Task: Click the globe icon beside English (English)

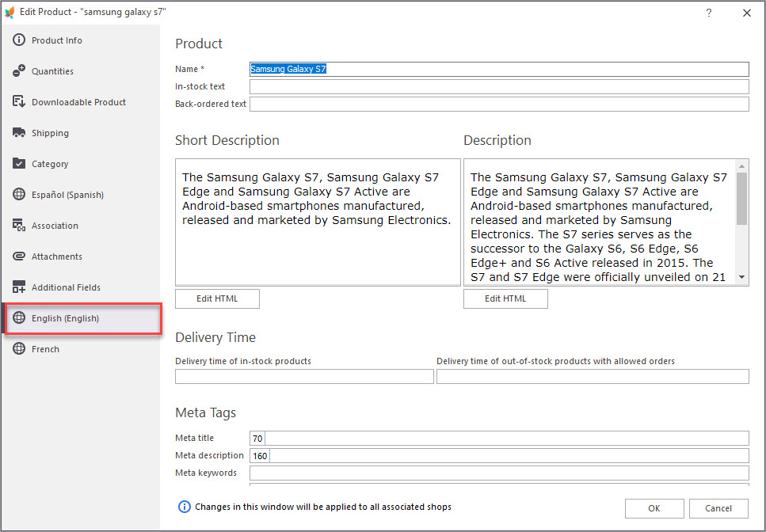Action: [18, 317]
